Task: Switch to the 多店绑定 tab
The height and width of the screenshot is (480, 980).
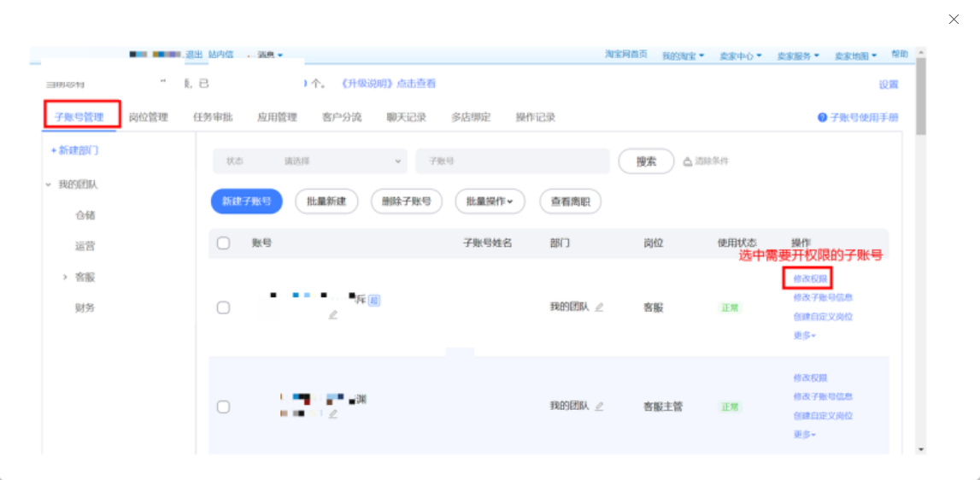Action: point(472,117)
